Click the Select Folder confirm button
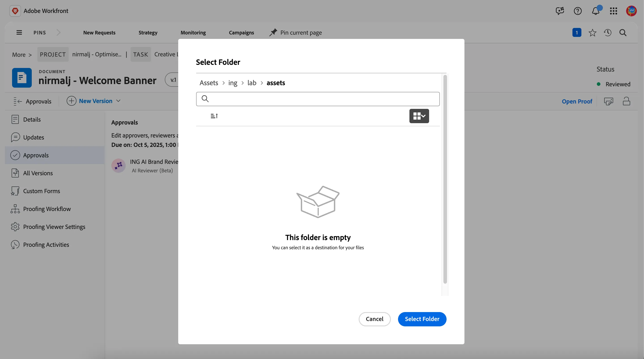 click(422, 319)
